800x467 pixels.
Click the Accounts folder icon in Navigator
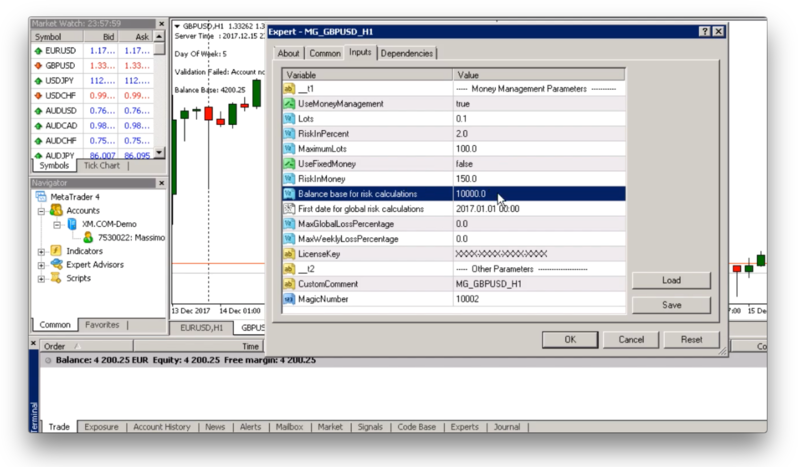(56, 210)
